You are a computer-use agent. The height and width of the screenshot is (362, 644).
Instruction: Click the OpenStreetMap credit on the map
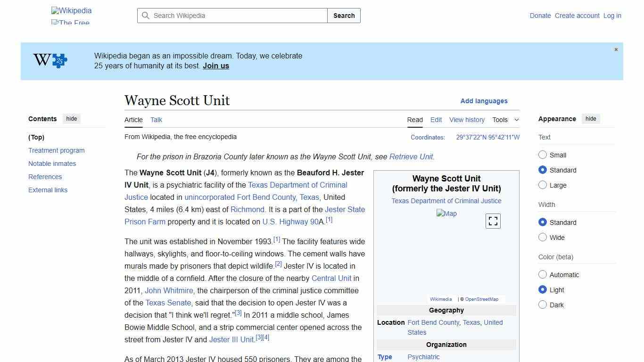click(x=482, y=299)
